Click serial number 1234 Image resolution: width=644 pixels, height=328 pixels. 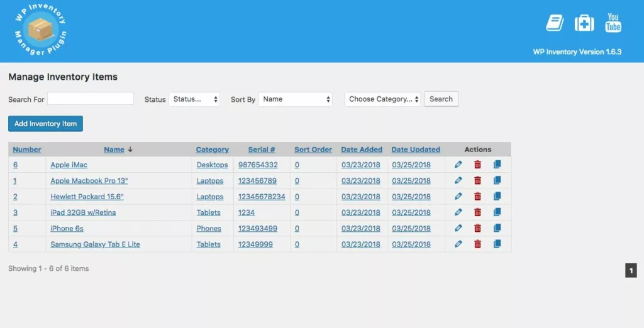(x=247, y=212)
